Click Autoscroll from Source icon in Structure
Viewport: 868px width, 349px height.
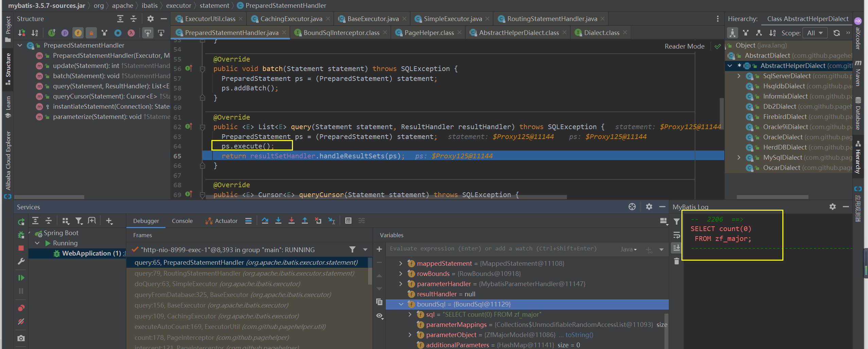pyautogui.click(x=161, y=33)
